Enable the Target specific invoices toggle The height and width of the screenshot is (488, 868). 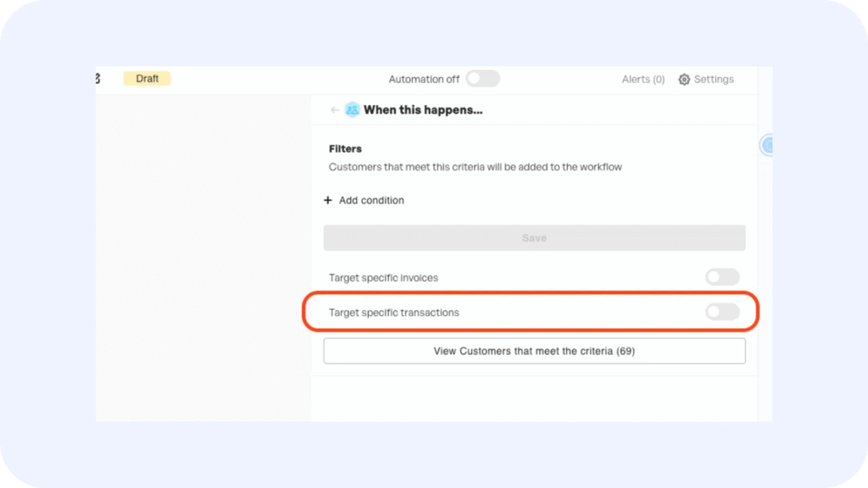(721, 277)
